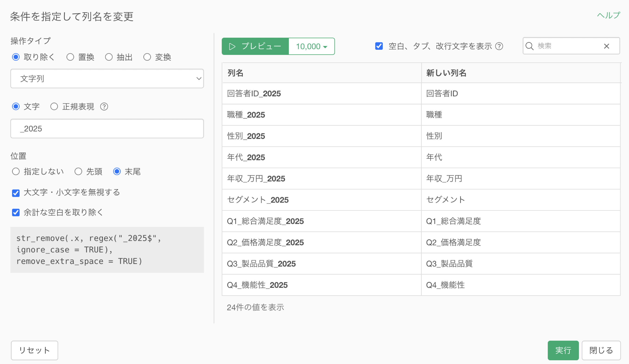629x364 pixels.
Task: Open the ヘルプ link
Action: coord(608,16)
